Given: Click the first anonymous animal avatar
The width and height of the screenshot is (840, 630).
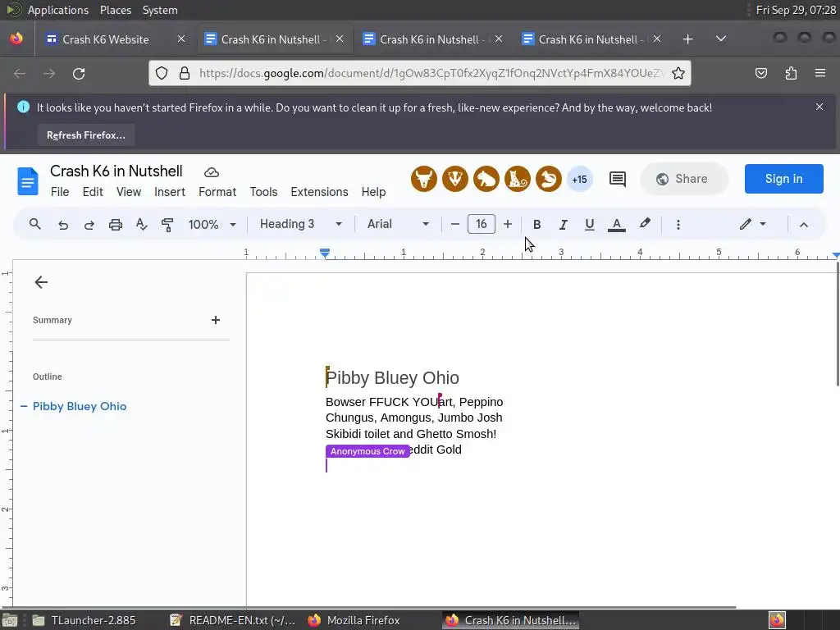Looking at the screenshot, I should 424,179.
